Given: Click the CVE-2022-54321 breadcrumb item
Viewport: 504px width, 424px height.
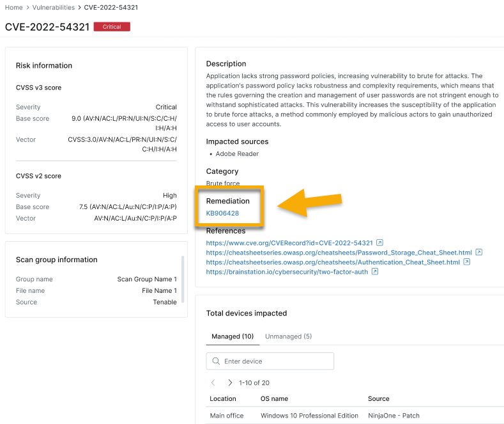Looking at the screenshot, I should point(111,8).
